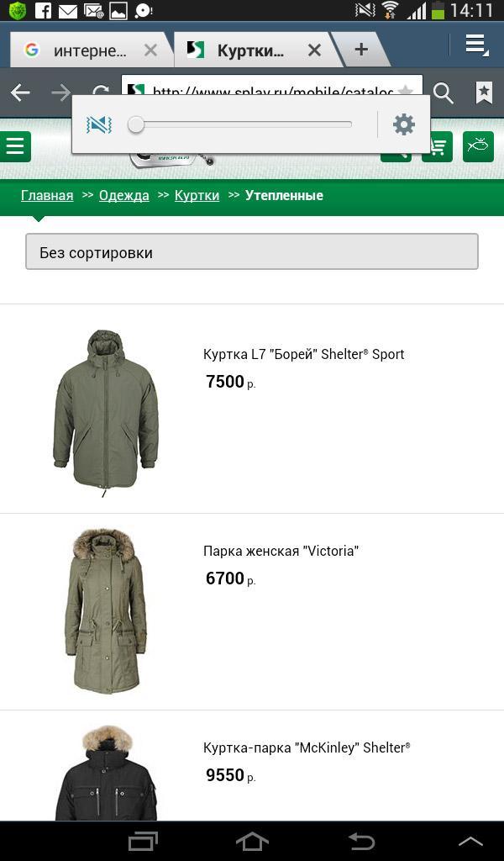Add a new browser tab with plus
Screen dimensions: 504x861
[361, 50]
